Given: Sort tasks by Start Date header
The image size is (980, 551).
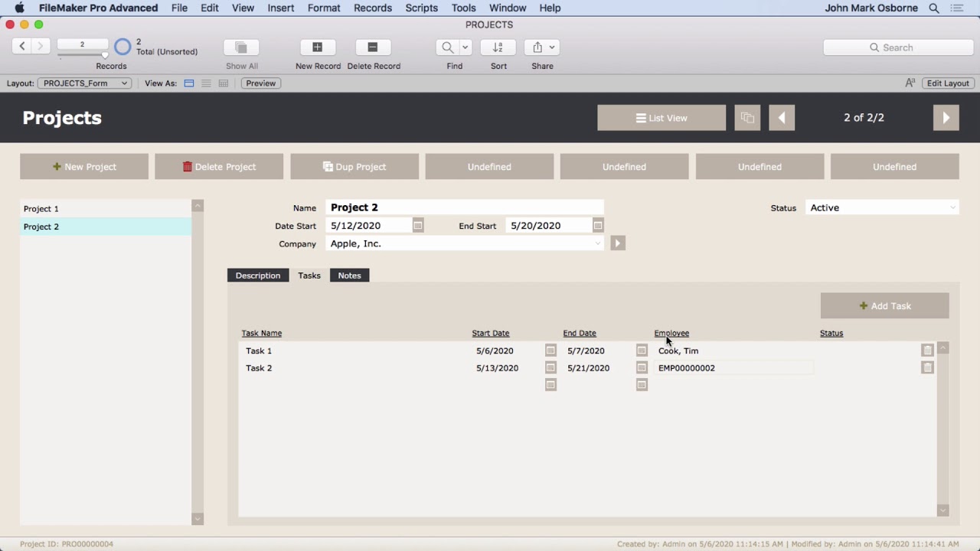Looking at the screenshot, I should (x=491, y=333).
